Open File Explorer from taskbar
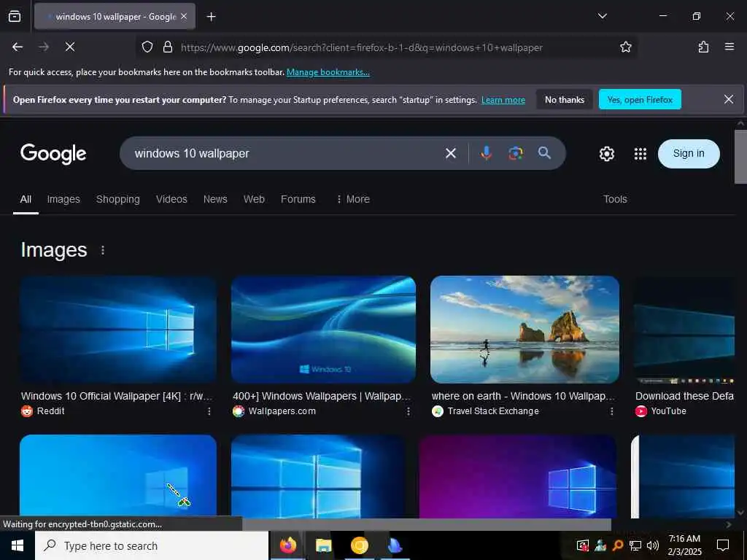 [323, 545]
